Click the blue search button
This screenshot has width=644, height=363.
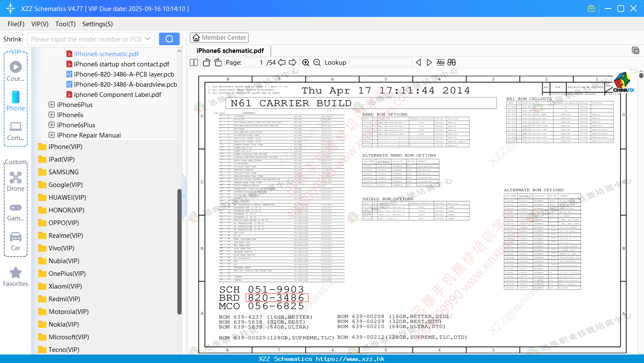click(169, 39)
